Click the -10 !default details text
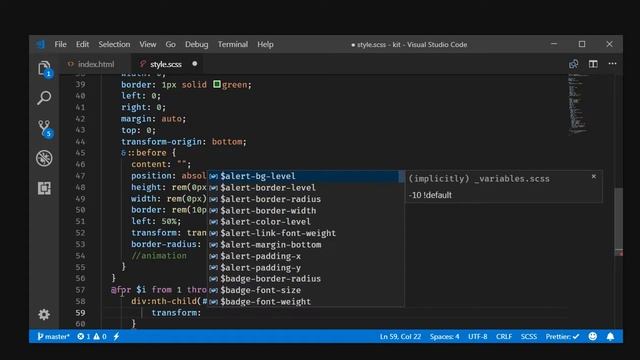The width and height of the screenshot is (640, 360). (x=430, y=195)
